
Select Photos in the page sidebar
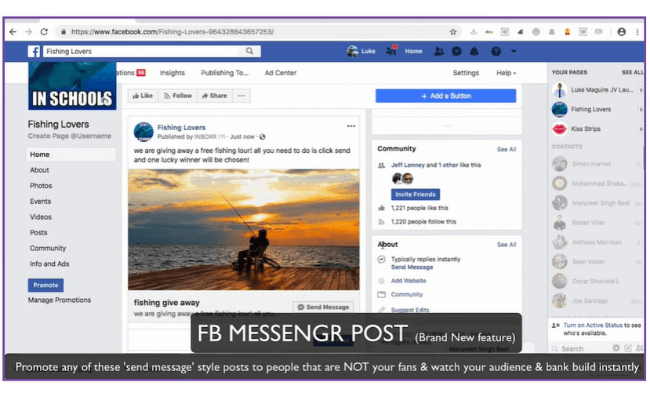41,186
